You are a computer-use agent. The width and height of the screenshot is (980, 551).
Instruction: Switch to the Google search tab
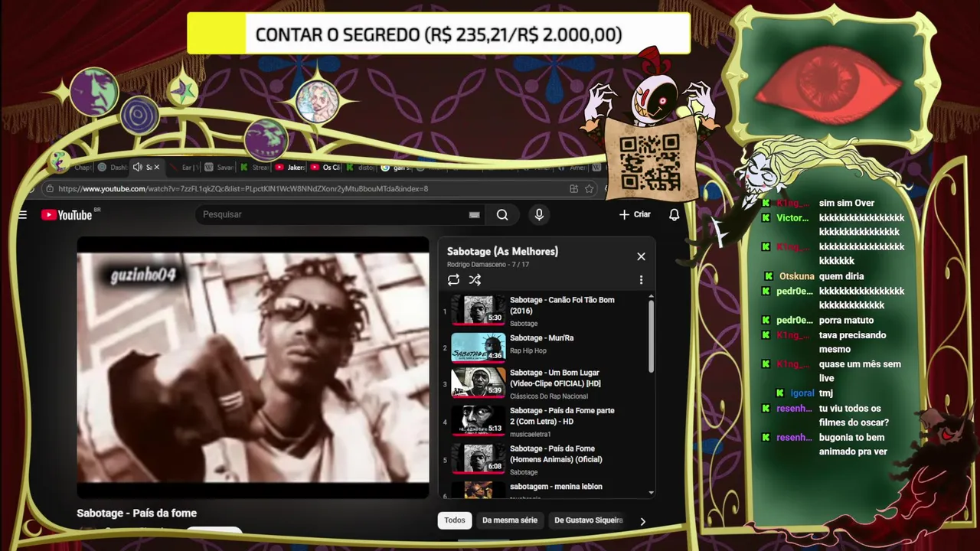[x=396, y=167]
